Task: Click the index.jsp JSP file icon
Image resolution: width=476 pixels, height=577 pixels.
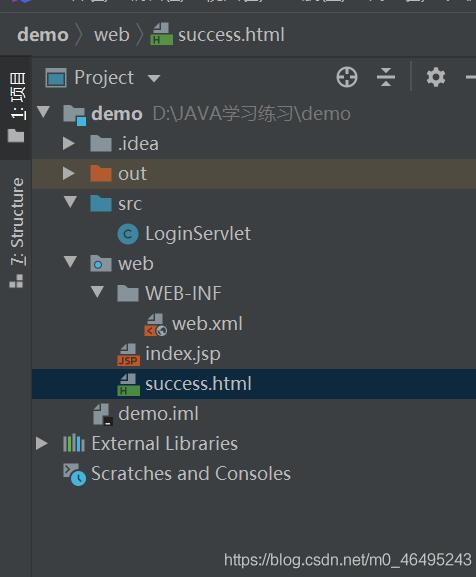Action: [128, 354]
